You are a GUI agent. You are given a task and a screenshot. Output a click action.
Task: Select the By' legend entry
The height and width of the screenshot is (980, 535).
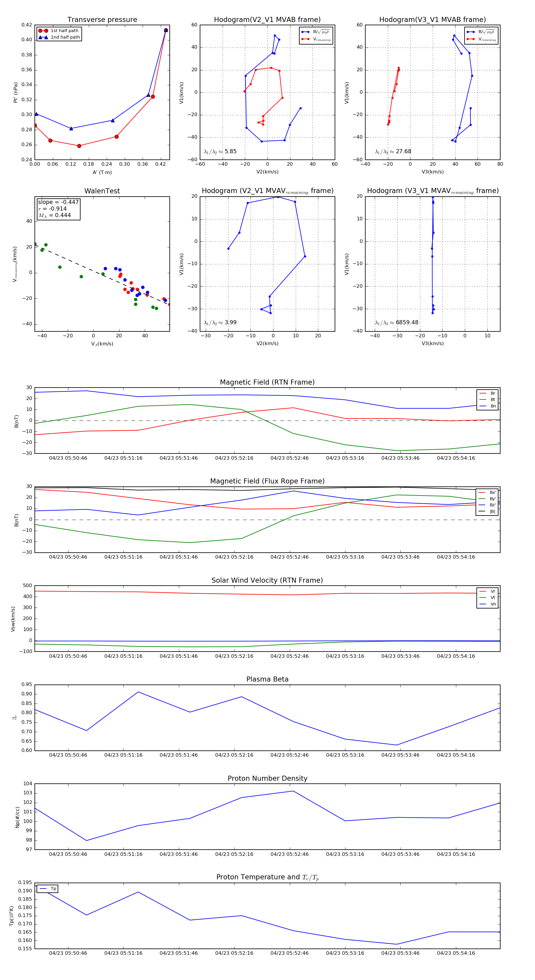click(487, 499)
